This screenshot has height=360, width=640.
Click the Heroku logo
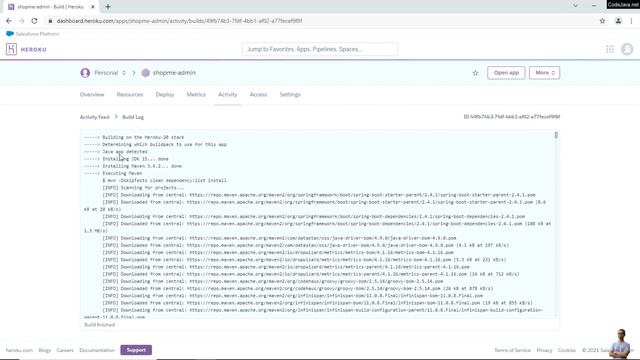pyautogui.click(x=26, y=49)
